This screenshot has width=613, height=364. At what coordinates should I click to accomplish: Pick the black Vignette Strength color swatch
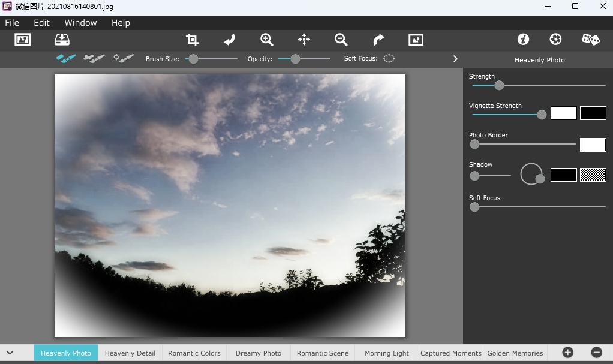coord(593,113)
